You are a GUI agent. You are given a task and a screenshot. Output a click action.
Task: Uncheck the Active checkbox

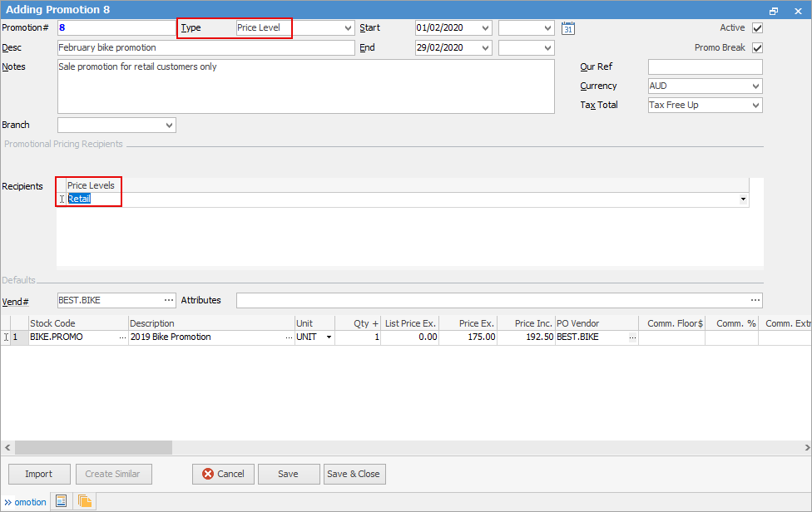click(x=757, y=28)
